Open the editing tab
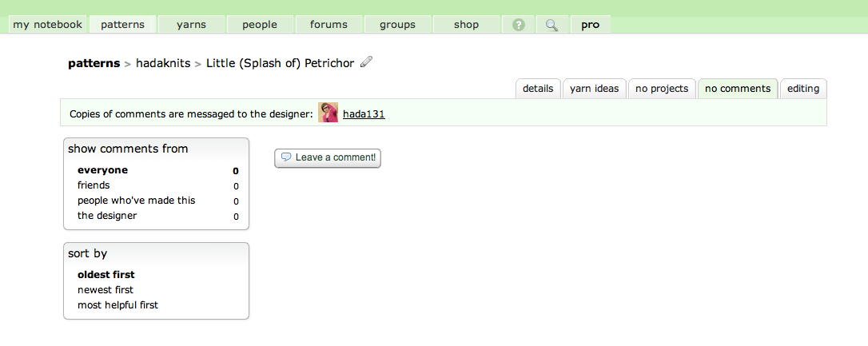Screen dimensions: 868x346 803,89
